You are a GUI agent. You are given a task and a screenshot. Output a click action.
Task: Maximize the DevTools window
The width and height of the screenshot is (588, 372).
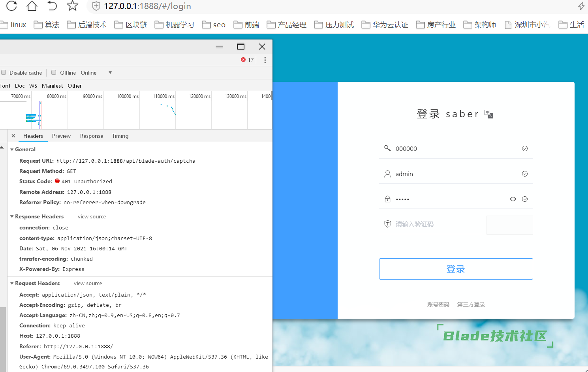click(x=240, y=47)
